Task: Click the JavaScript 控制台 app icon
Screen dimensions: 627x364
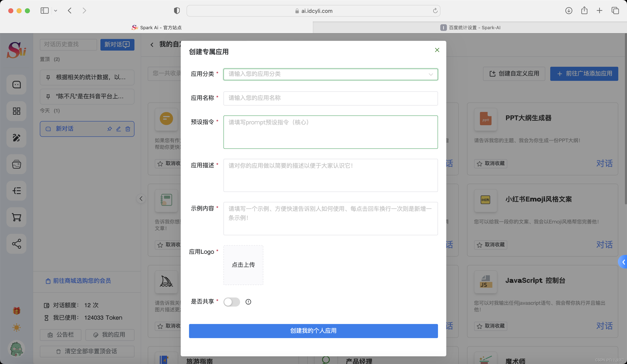Action: [x=485, y=282]
